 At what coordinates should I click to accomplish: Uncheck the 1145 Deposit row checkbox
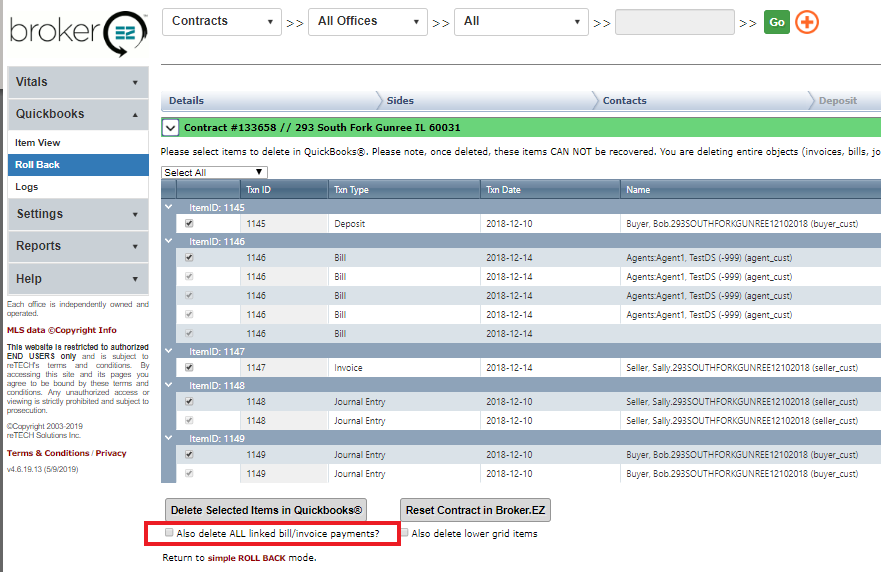point(189,224)
